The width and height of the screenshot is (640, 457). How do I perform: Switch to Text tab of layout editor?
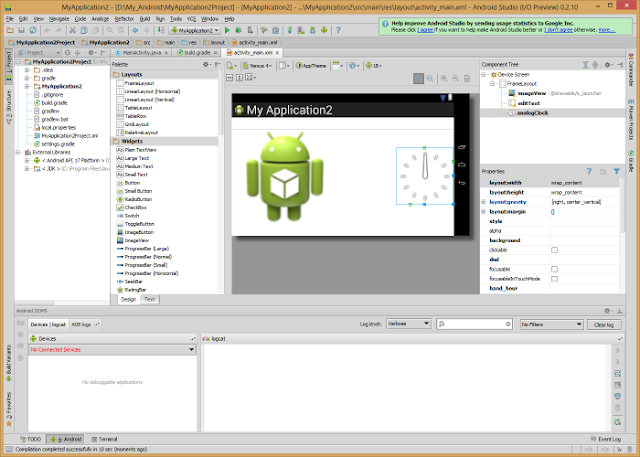(149, 299)
